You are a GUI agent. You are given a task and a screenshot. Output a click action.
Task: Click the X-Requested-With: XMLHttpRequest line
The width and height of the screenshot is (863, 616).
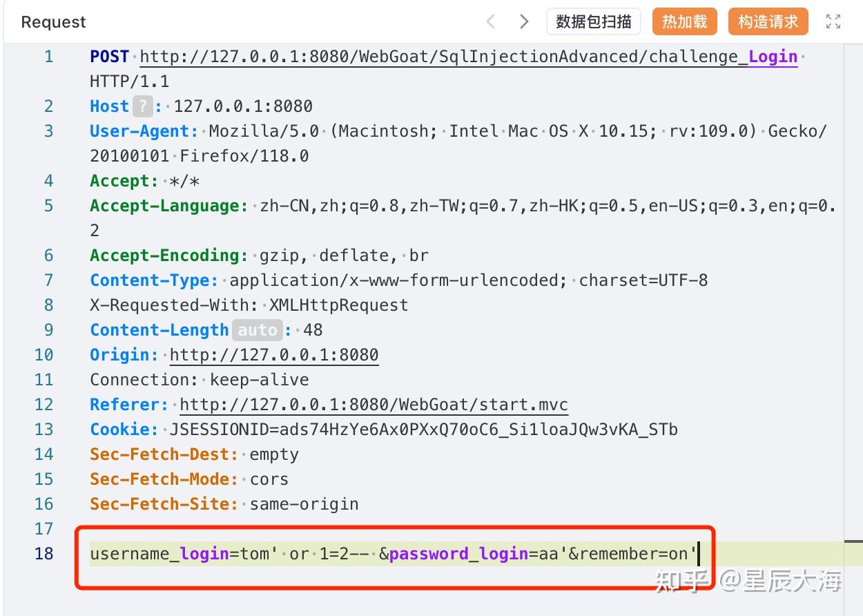(x=249, y=305)
